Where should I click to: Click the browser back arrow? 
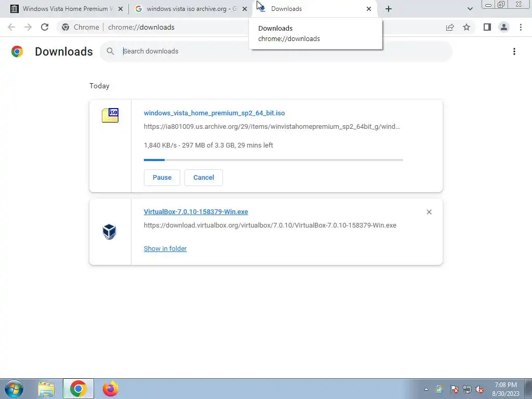point(11,27)
